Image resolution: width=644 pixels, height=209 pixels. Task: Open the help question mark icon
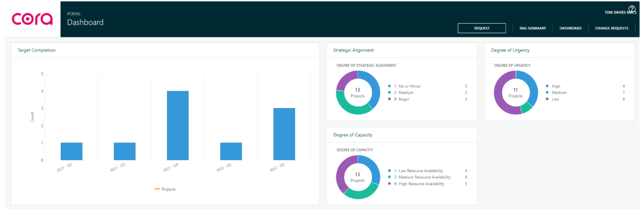point(632,9)
